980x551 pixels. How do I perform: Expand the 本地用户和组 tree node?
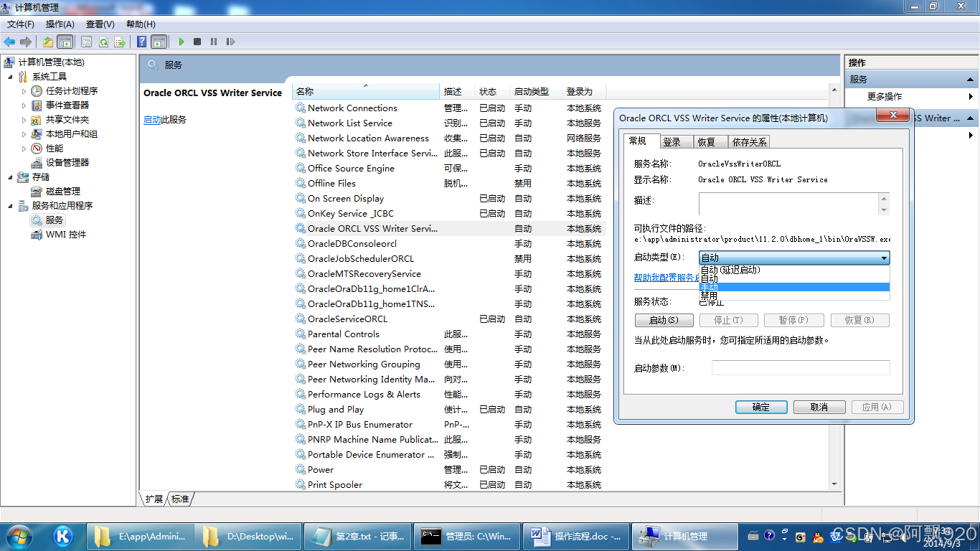(24, 134)
